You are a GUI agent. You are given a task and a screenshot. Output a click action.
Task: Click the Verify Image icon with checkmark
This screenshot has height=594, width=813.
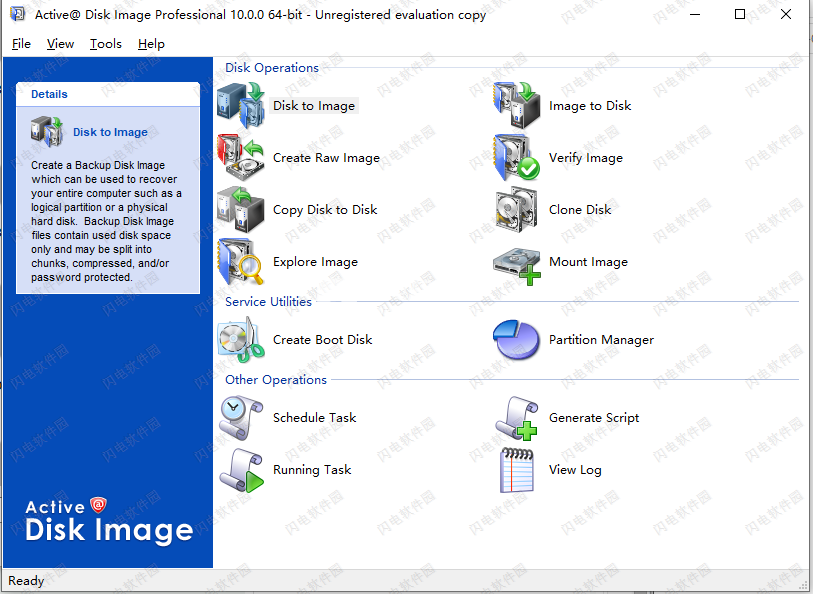517,157
